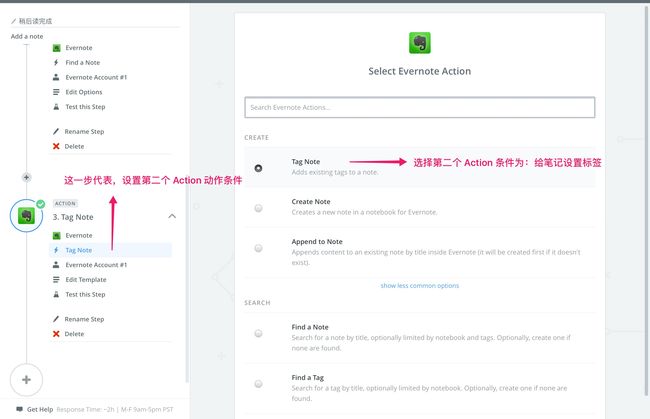The width and height of the screenshot is (650, 419).
Task: Click the Append to Note option title
Action: (317, 242)
